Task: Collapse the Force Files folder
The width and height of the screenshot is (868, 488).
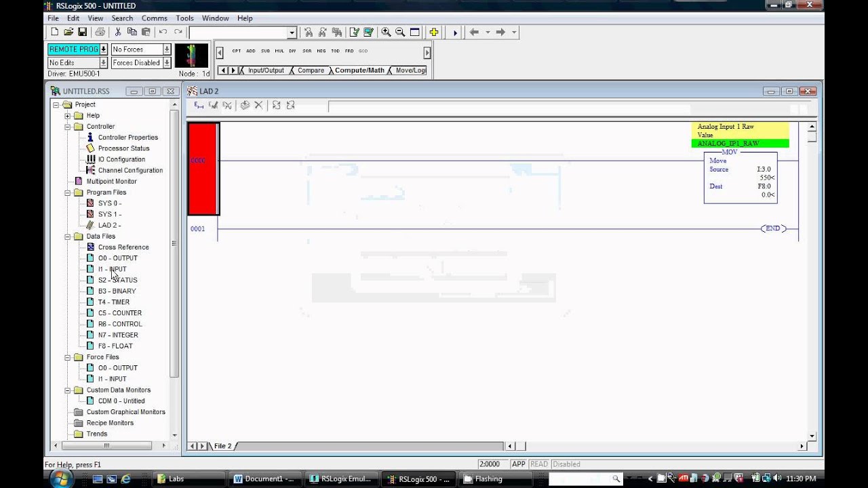Action: coord(68,357)
